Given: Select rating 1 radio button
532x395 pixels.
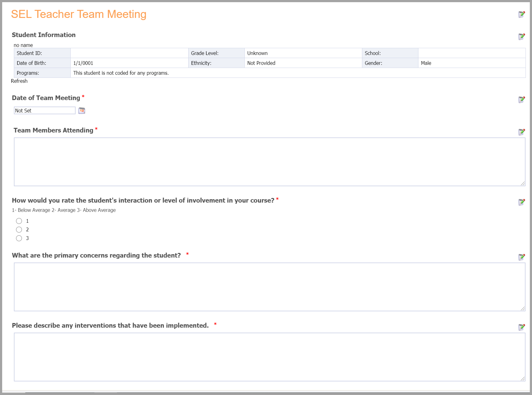Looking at the screenshot, I should pos(19,221).
